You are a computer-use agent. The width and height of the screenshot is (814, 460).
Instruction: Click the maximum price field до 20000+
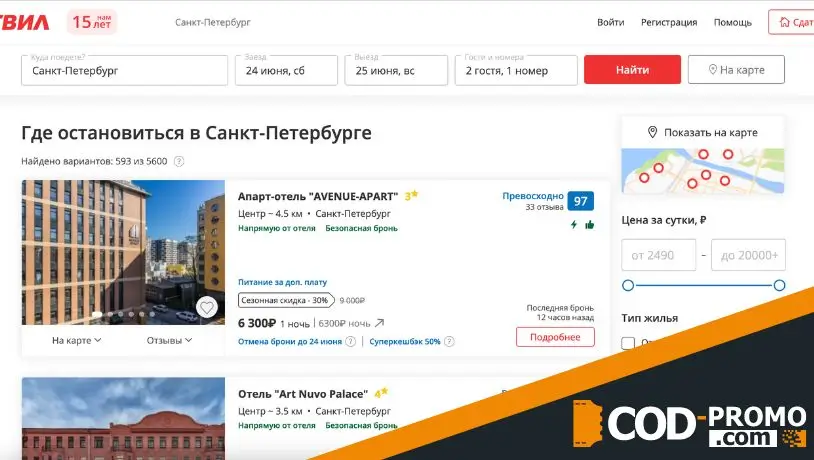click(748, 255)
